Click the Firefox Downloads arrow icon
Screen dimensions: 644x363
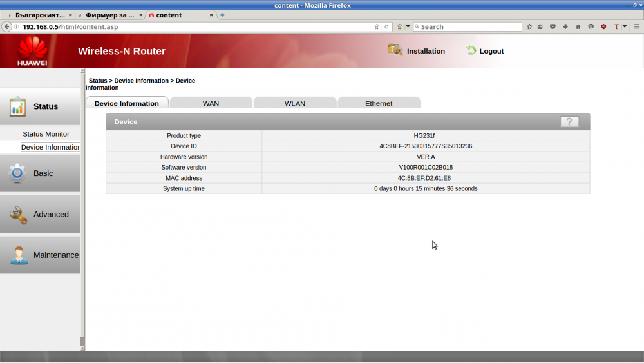pos(565,26)
